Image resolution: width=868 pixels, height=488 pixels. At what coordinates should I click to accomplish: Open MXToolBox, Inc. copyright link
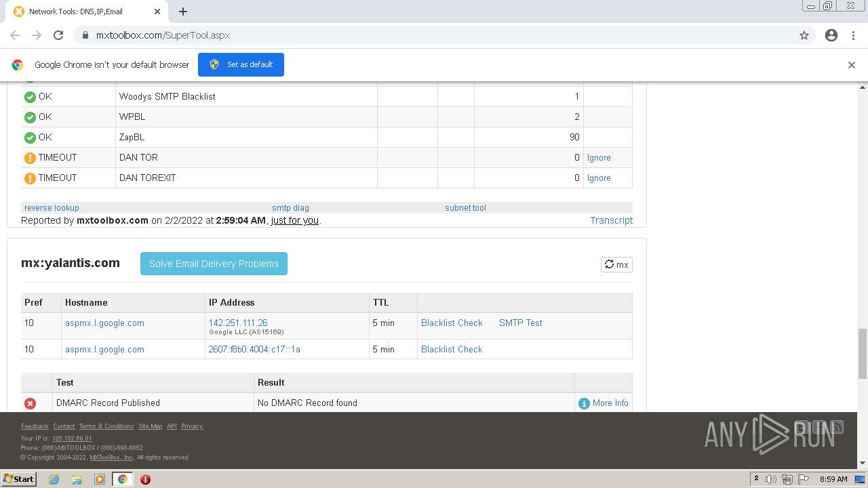pos(111,457)
